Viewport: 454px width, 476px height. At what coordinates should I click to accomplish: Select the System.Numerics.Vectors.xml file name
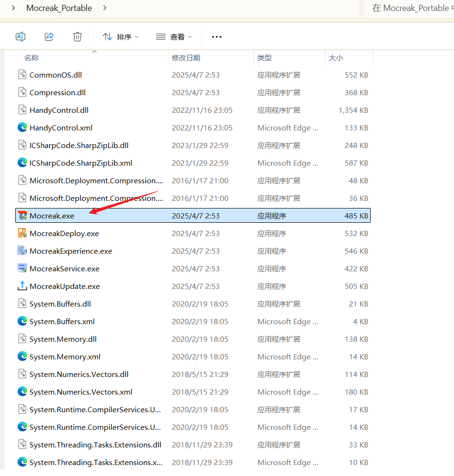click(81, 392)
